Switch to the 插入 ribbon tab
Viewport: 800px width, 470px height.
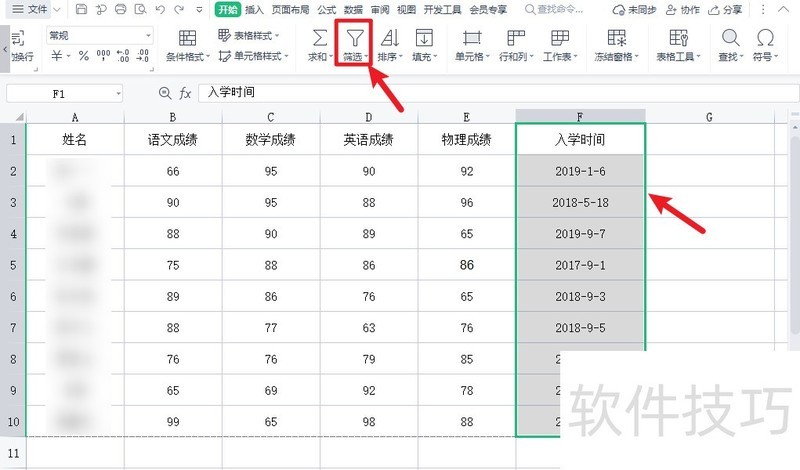(254, 9)
